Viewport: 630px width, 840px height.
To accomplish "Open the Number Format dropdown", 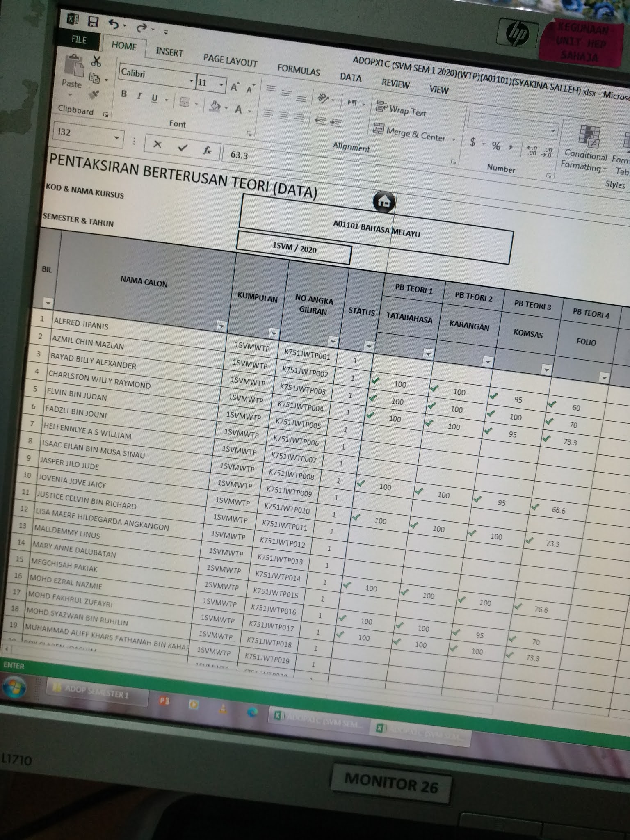I will tap(553, 131).
